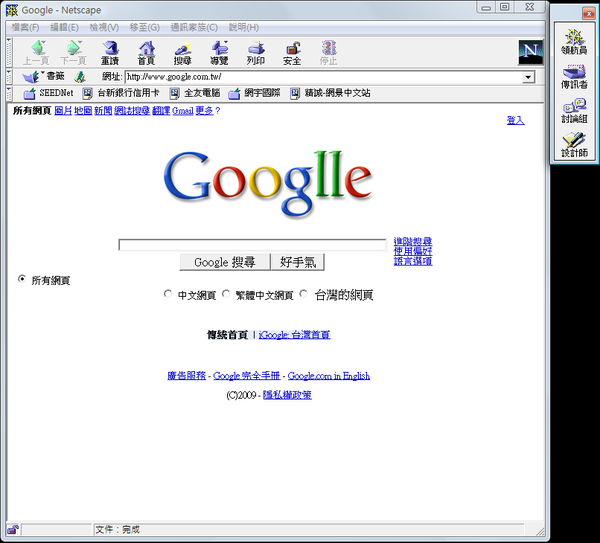The image size is (600, 543).
Task: Select the 台灣的網頁 radio button
Action: point(303,294)
